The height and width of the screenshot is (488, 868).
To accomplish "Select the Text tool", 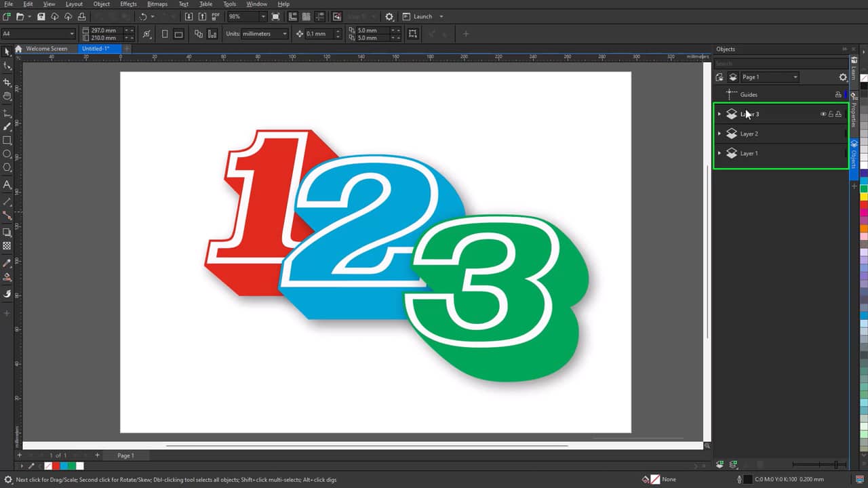I will click(x=7, y=184).
